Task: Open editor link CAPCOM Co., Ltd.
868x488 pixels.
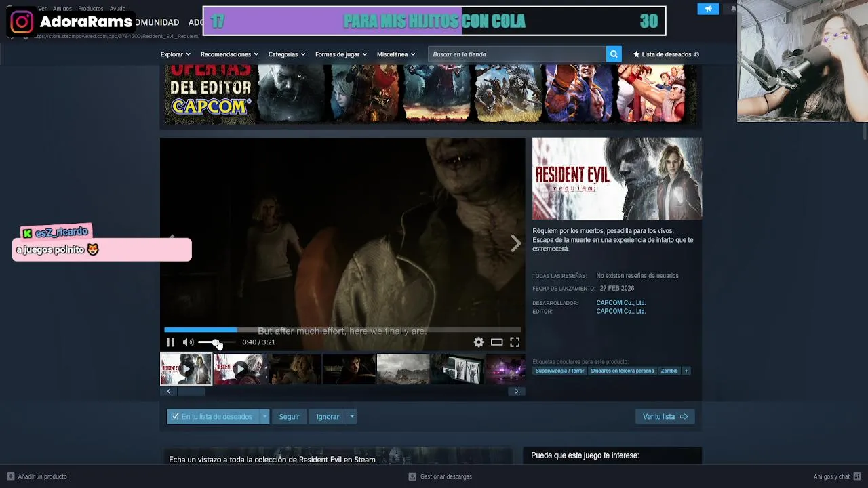Action: pyautogui.click(x=620, y=312)
